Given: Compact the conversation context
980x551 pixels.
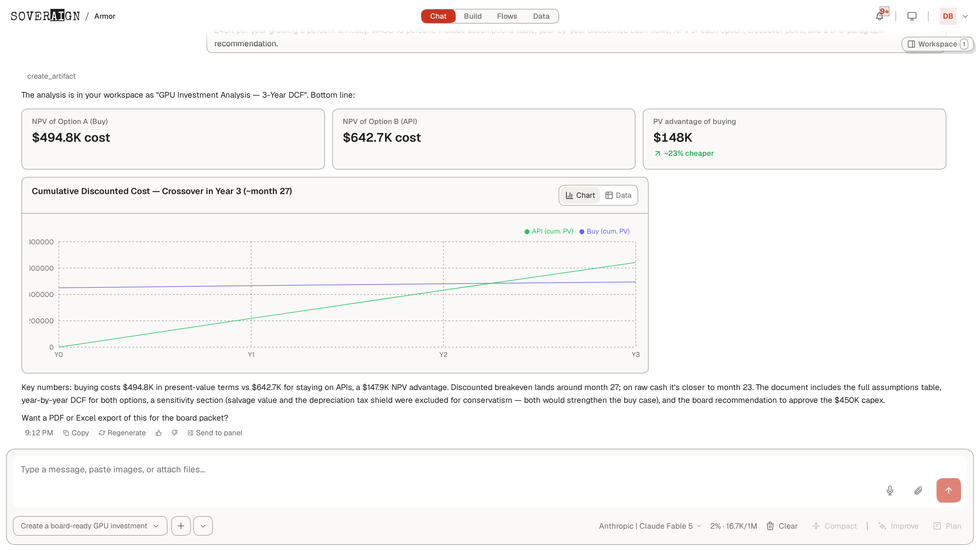Looking at the screenshot, I should pos(834,526).
